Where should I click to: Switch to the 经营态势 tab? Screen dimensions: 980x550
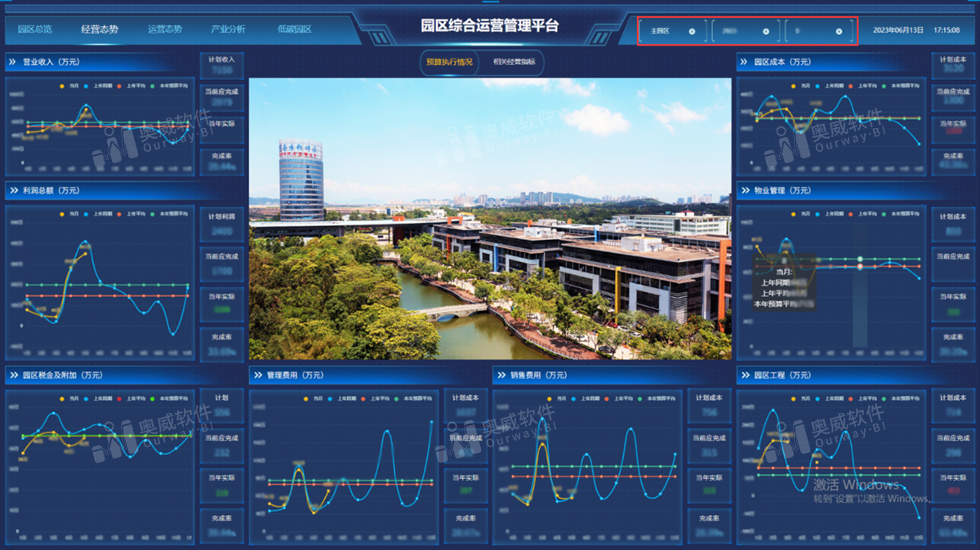100,29
